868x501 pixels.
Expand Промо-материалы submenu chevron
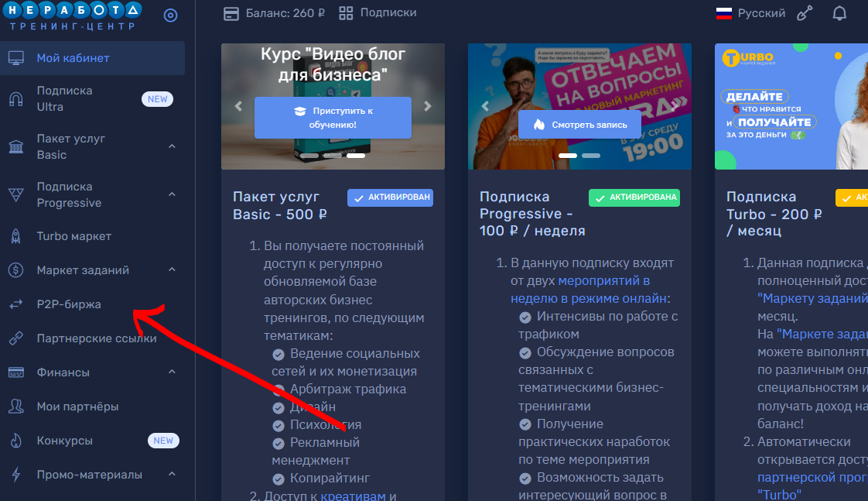pos(173,475)
